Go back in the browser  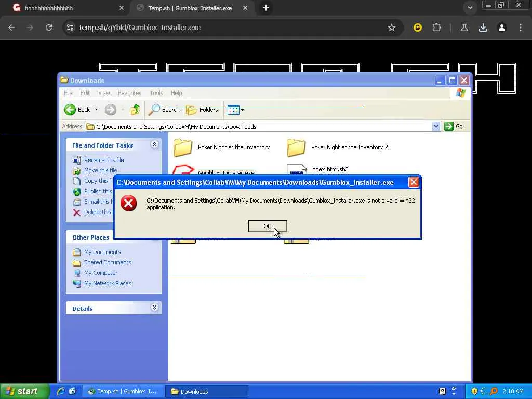11,28
